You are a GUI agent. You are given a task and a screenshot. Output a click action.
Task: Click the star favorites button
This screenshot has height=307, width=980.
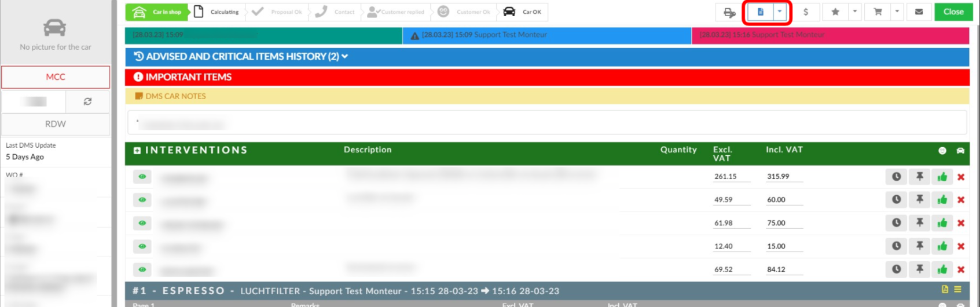835,12
